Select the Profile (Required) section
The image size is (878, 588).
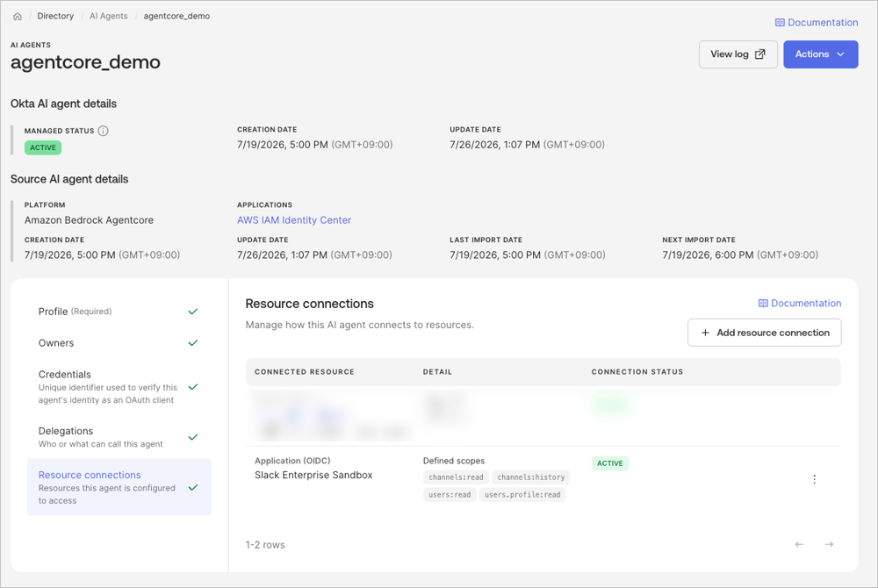tap(119, 312)
